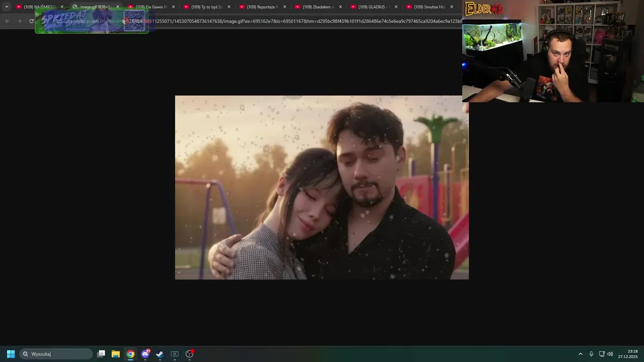644x362 pixels.
Task: Close the Smutna Hist tab
Action: (452, 7)
